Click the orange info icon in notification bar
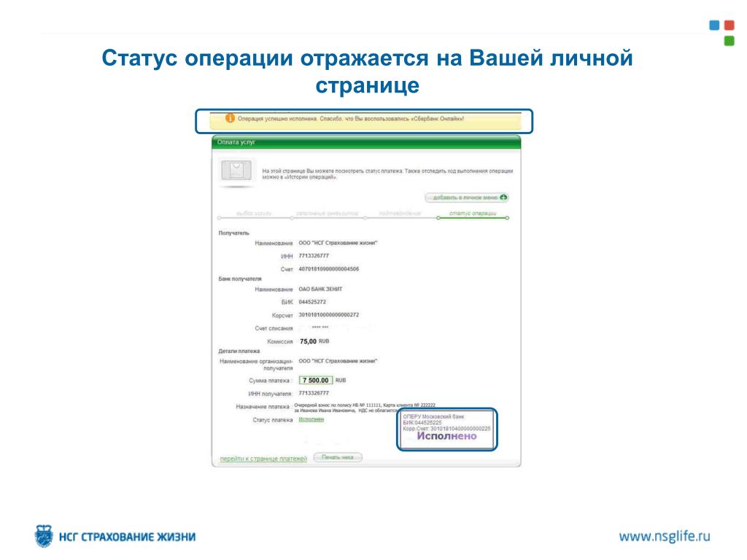Screen dimensions: 747x560 point(230,118)
